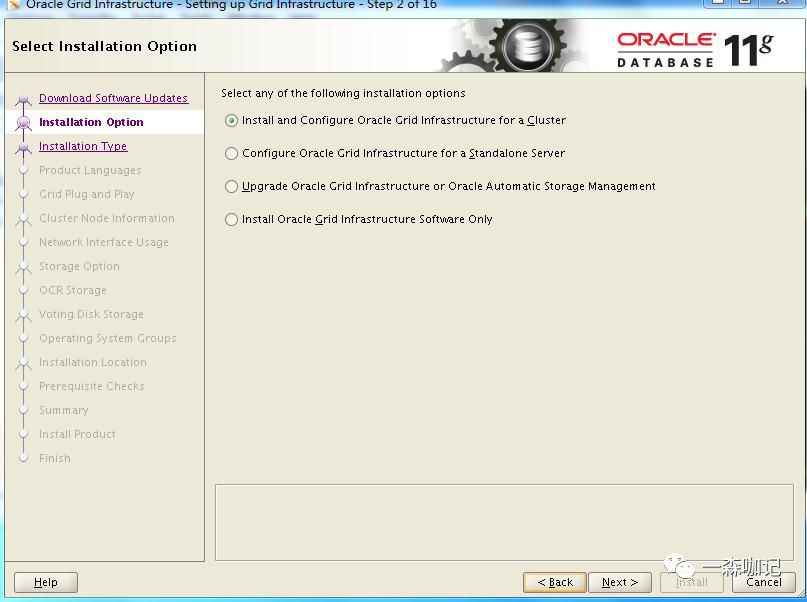Click the step marker icon beside Download Software Updates

pos(23,99)
